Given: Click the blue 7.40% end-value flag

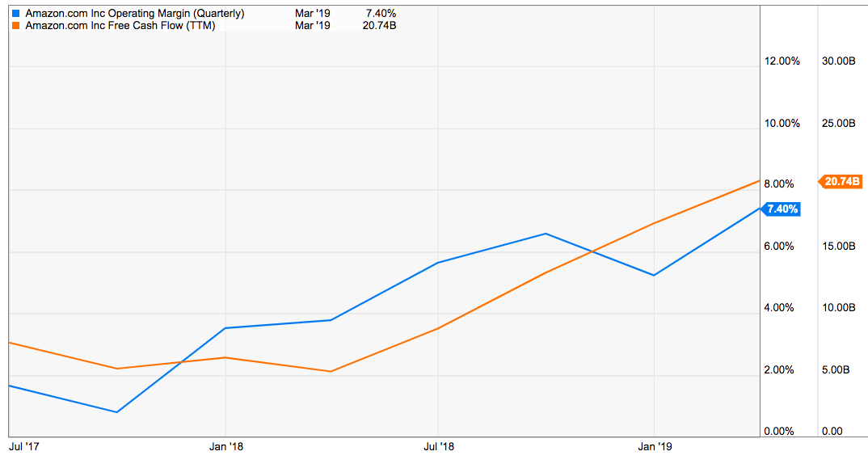Looking at the screenshot, I should point(781,209).
